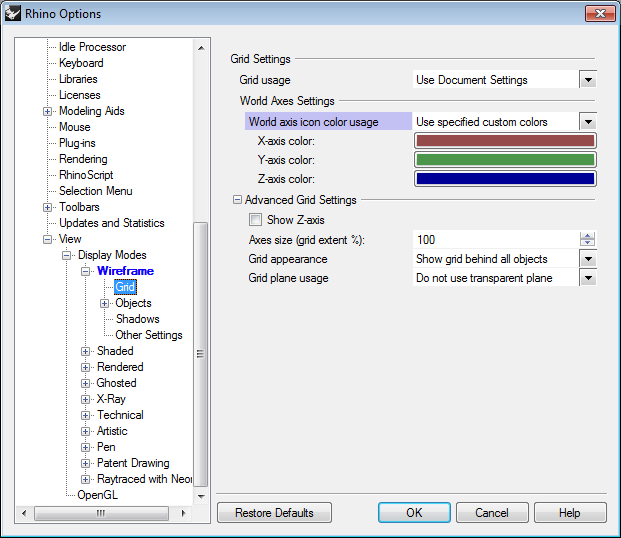This screenshot has height=538, width=621.
Task: Expand the Patent Drawing node
Action: tap(85, 463)
